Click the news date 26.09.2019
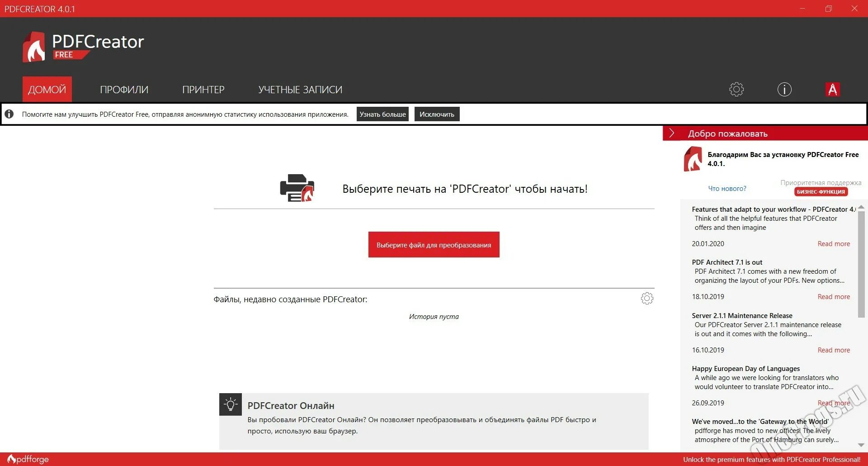Screen dimensions: 868x466 coord(708,403)
